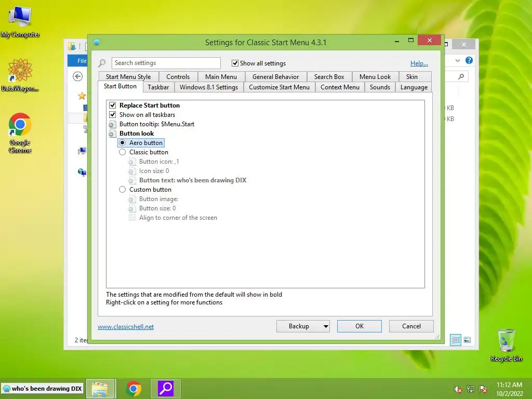Click the Cancel button
This screenshot has height=399, width=532.
tap(411, 326)
